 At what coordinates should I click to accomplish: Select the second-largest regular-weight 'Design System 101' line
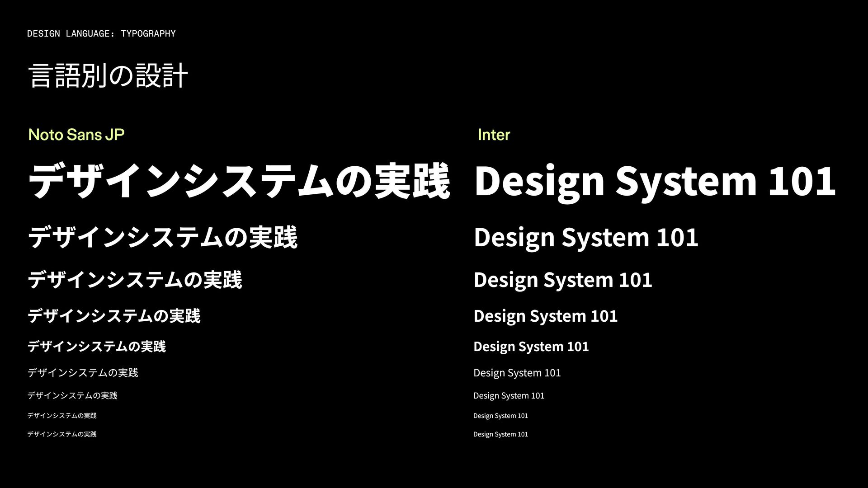509,396
